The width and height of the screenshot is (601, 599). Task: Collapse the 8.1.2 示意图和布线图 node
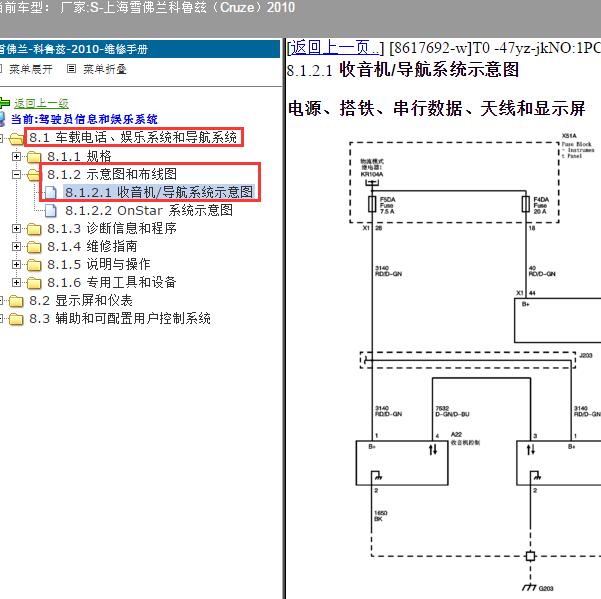pyautogui.click(x=16, y=174)
